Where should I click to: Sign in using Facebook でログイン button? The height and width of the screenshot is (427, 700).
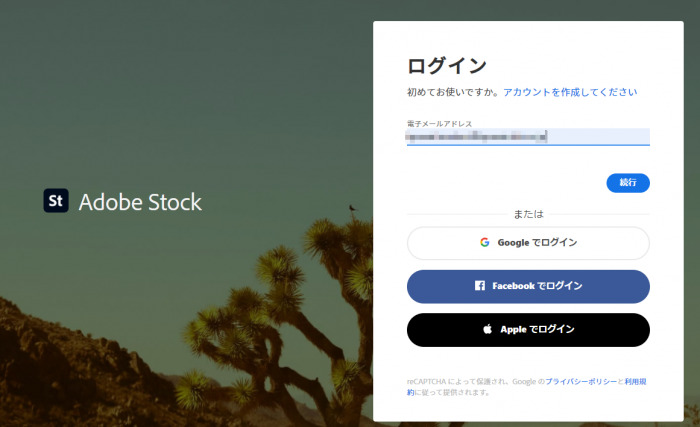click(528, 286)
